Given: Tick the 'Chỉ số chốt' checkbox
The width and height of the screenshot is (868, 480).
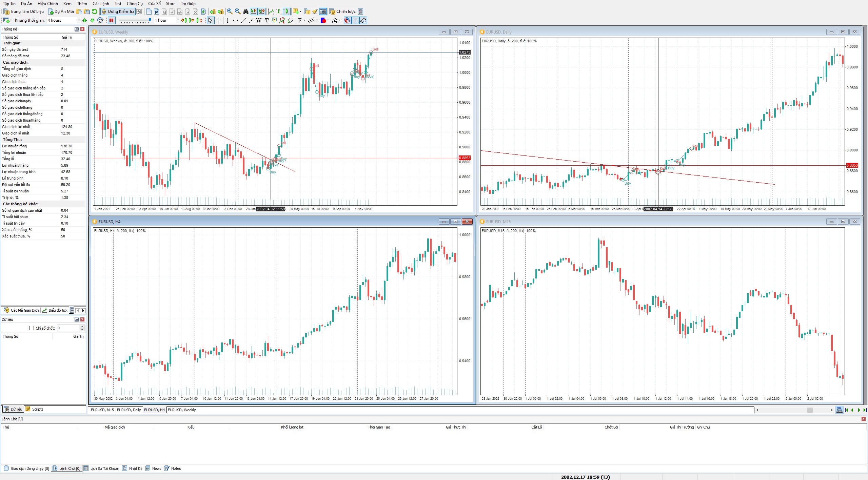Looking at the screenshot, I should pos(32,328).
